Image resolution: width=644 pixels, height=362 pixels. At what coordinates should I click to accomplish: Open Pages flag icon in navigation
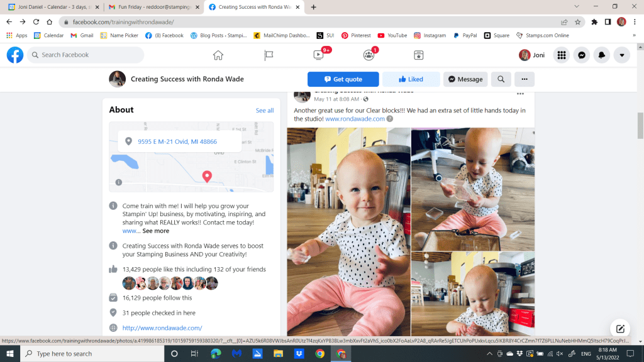click(269, 55)
